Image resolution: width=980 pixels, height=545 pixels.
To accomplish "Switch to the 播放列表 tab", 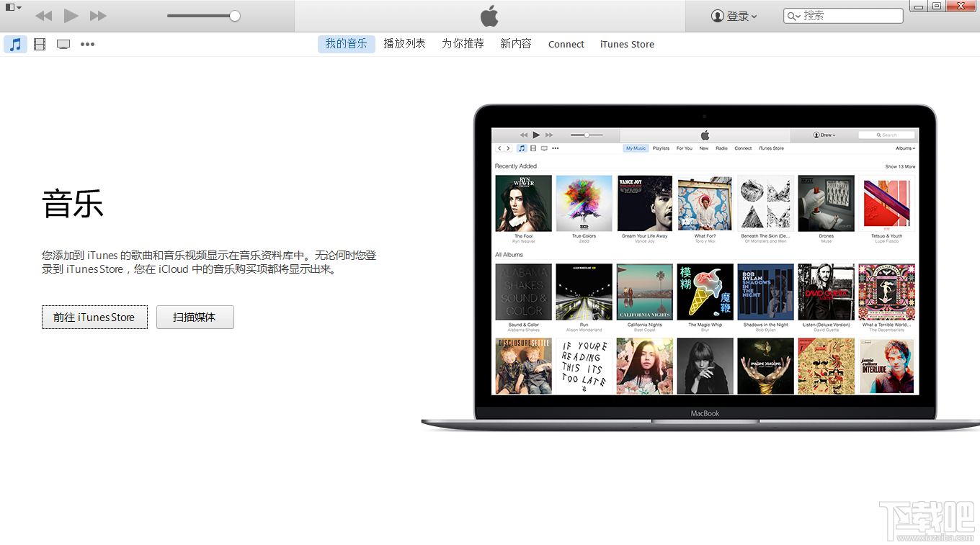I will [404, 44].
